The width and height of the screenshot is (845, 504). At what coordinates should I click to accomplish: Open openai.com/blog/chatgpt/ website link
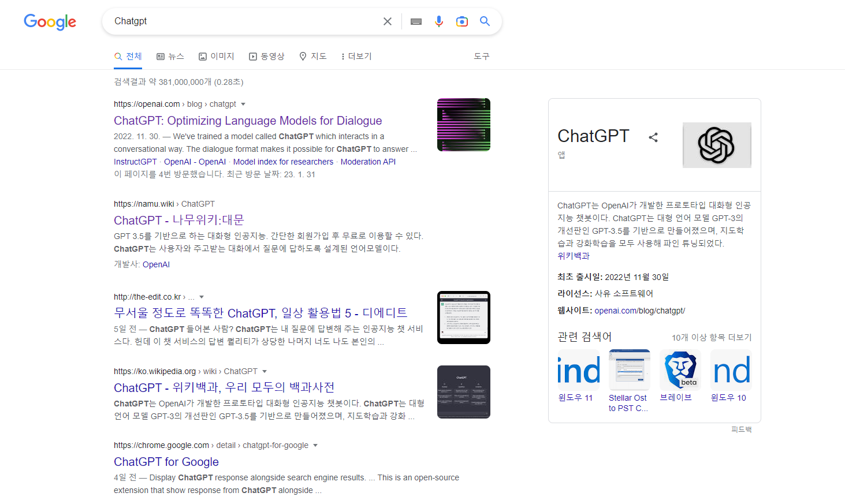[x=640, y=311]
